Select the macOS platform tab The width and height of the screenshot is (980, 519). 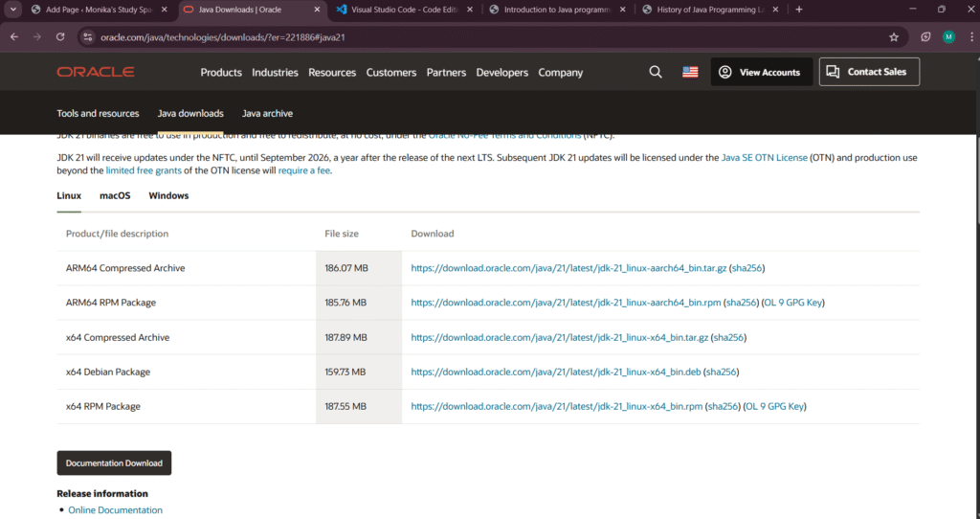coord(115,195)
